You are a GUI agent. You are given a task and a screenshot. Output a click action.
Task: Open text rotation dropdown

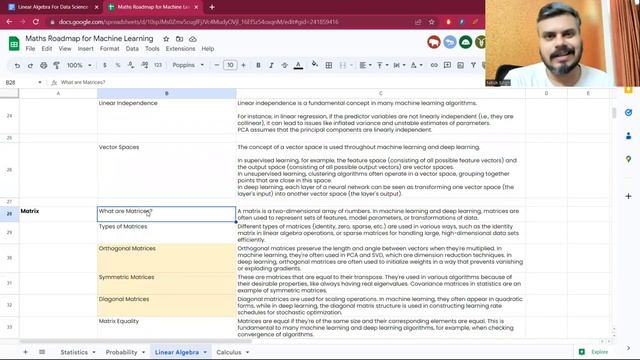point(416,65)
